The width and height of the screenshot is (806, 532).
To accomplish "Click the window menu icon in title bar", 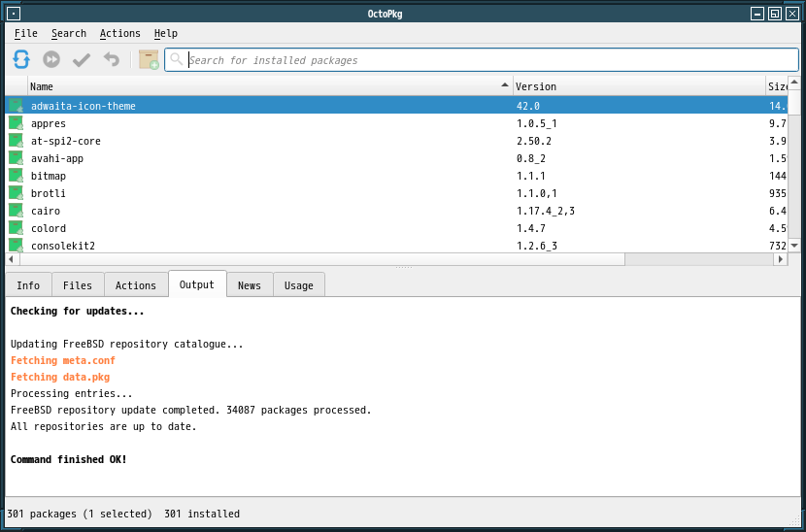I will [x=14, y=14].
